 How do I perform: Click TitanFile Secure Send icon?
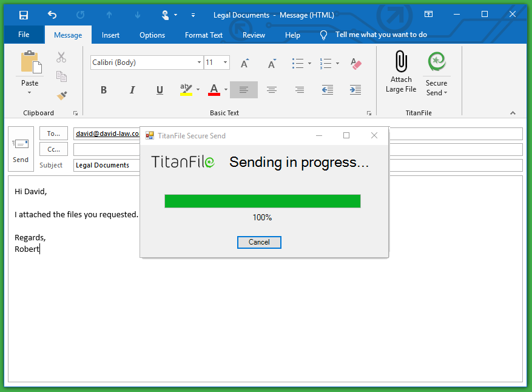click(437, 61)
